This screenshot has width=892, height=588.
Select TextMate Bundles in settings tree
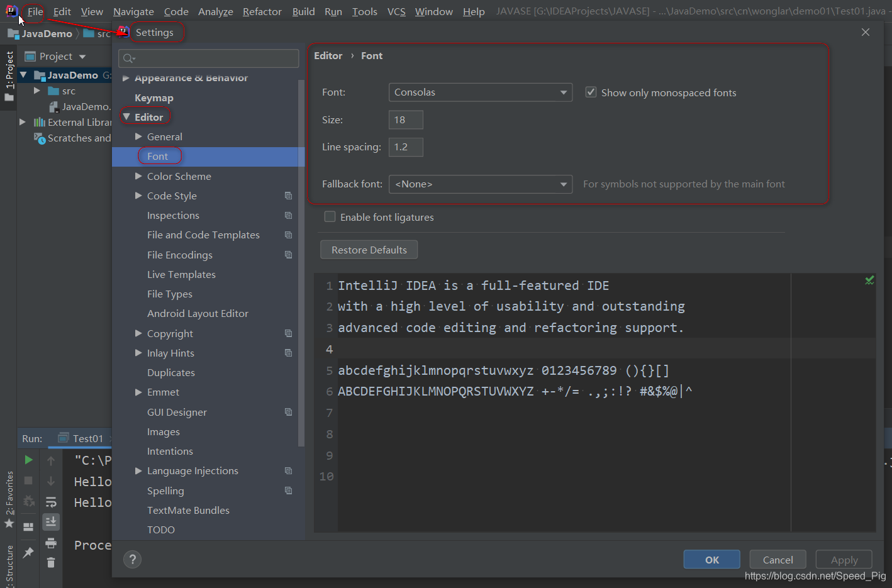(188, 510)
